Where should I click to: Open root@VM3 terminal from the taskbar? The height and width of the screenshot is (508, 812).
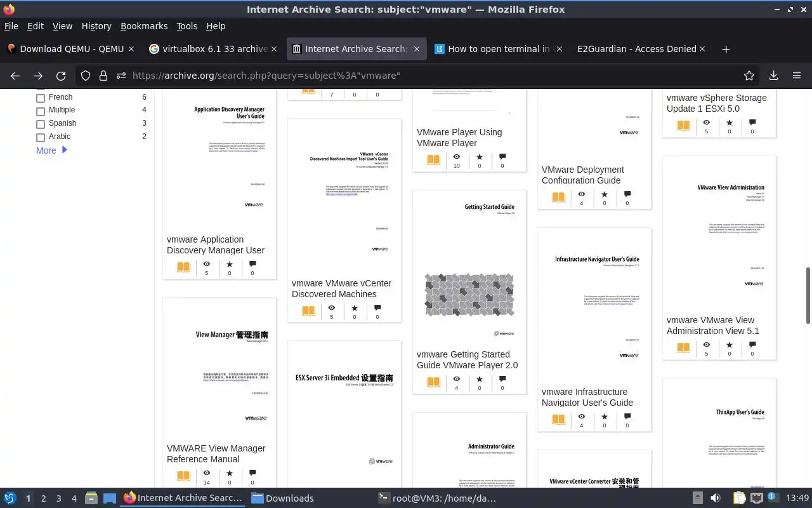[x=437, y=498]
